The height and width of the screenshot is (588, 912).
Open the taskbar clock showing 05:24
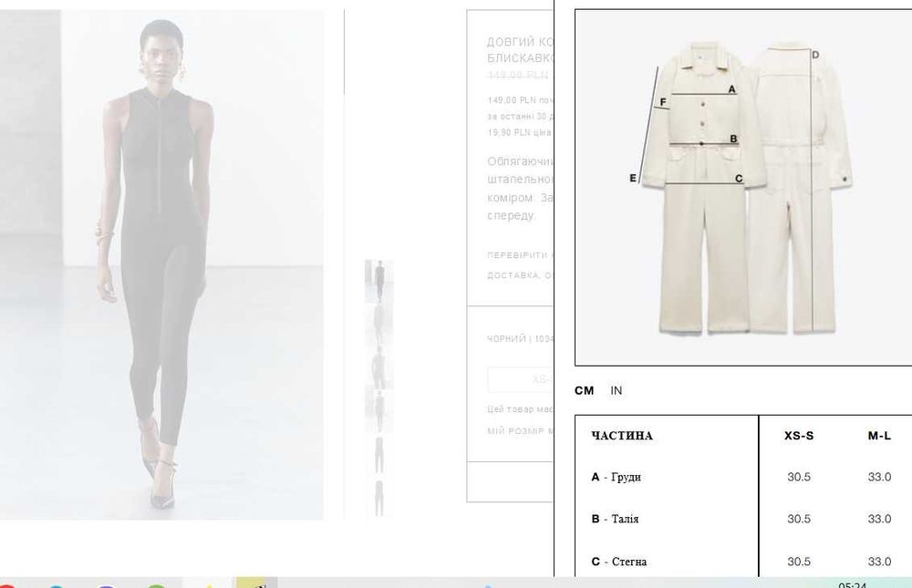click(x=853, y=584)
